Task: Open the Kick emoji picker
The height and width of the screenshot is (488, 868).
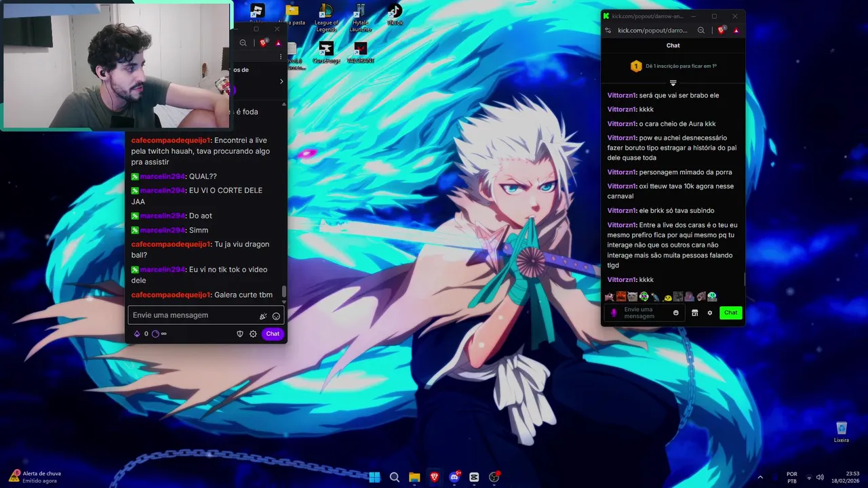Action: (675, 312)
